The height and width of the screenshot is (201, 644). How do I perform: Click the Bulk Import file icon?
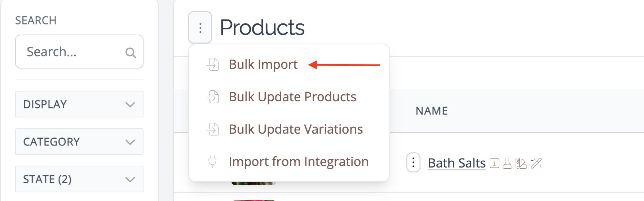click(x=213, y=64)
